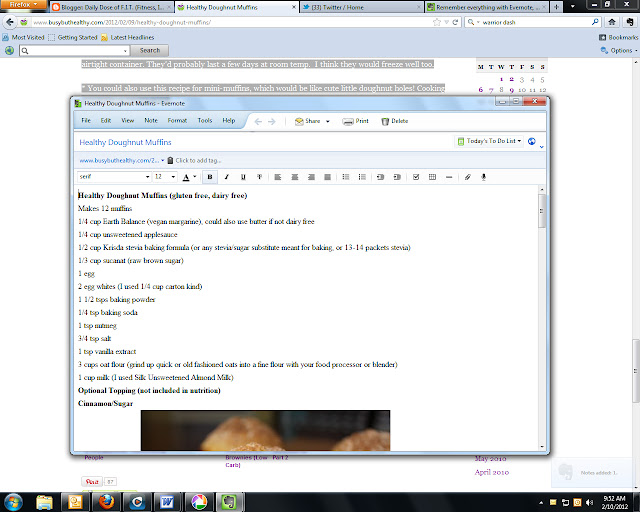Click to add tag field
The image size is (640, 512).
[x=198, y=160]
